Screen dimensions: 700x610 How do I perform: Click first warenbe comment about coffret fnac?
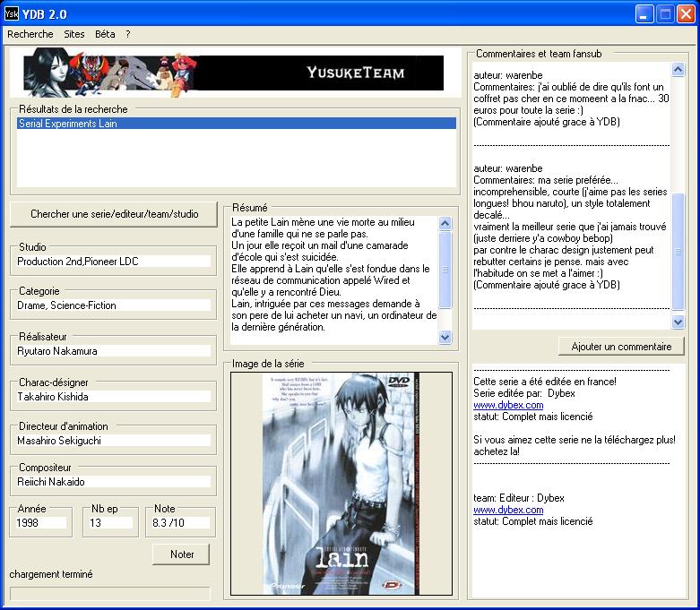pyautogui.click(x=571, y=99)
